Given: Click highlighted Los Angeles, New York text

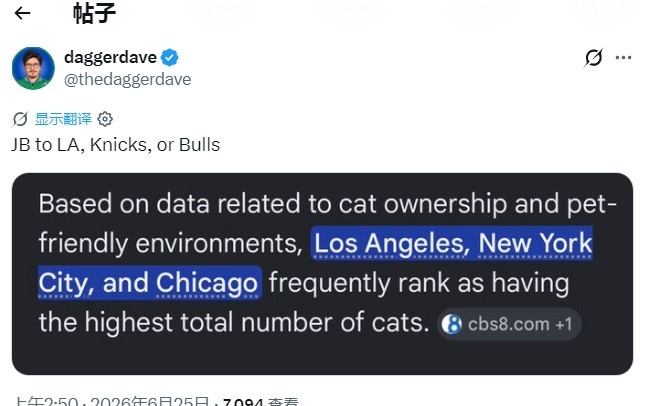Looking at the screenshot, I should coord(452,243).
